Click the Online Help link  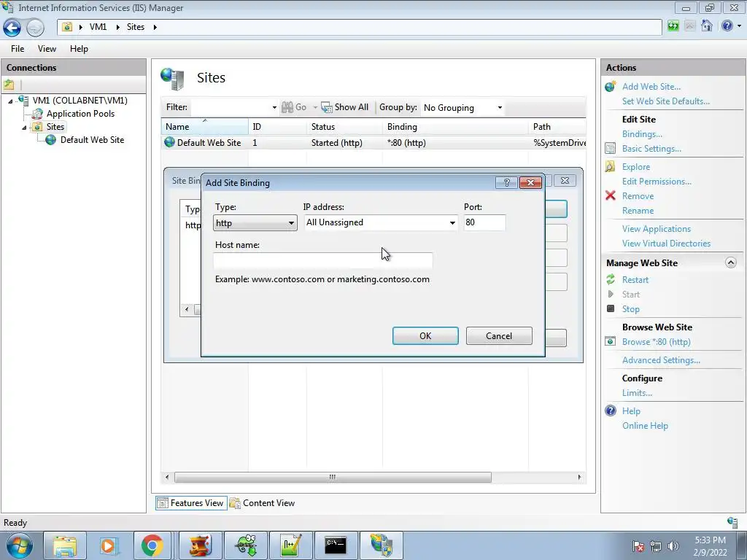645,426
